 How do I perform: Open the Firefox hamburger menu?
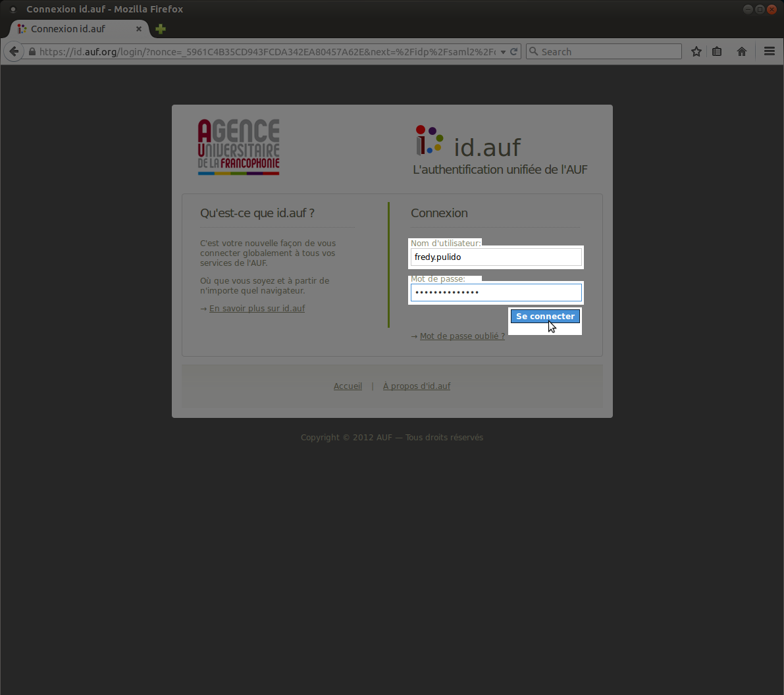(x=770, y=51)
